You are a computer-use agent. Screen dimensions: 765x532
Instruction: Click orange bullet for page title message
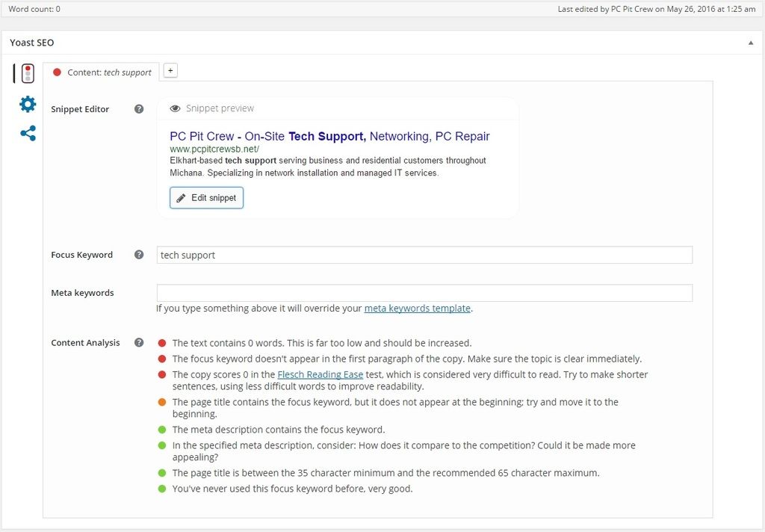(162, 402)
